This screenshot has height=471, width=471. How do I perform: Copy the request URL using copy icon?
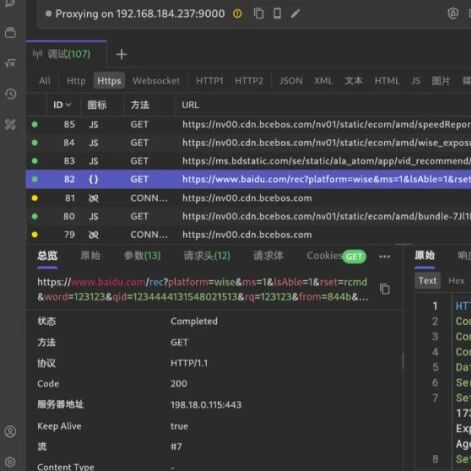385,289
